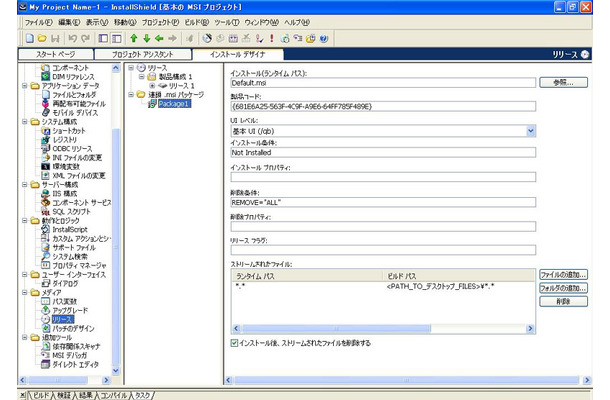Click the インストール条件 field with Not Installed
The height and width of the screenshot is (400, 610).
pos(383,153)
